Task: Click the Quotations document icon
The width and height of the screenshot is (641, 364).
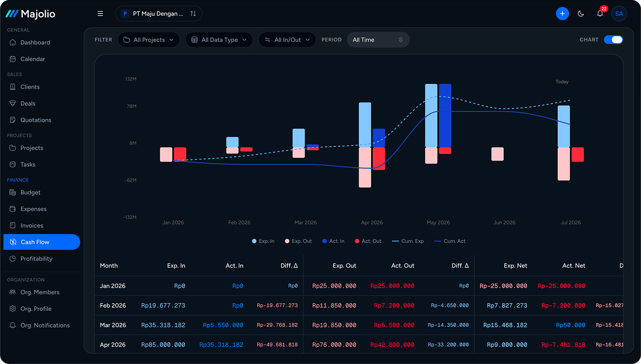Action: tap(13, 120)
